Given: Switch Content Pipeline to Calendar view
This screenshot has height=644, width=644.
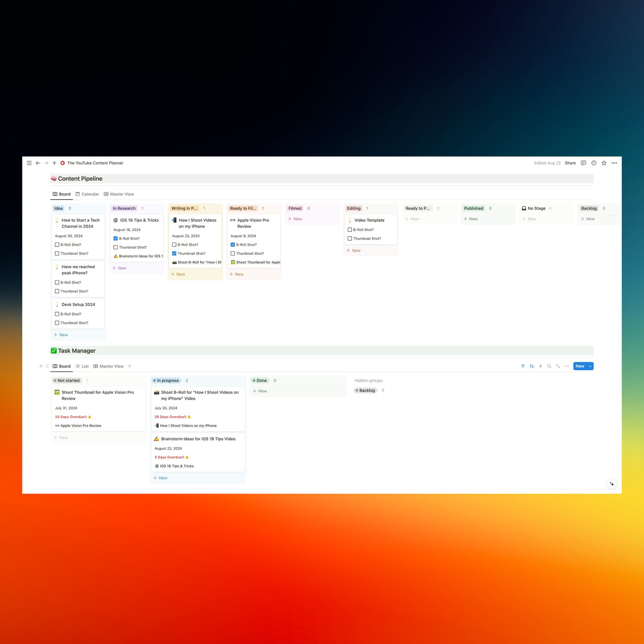Looking at the screenshot, I should click(x=87, y=194).
